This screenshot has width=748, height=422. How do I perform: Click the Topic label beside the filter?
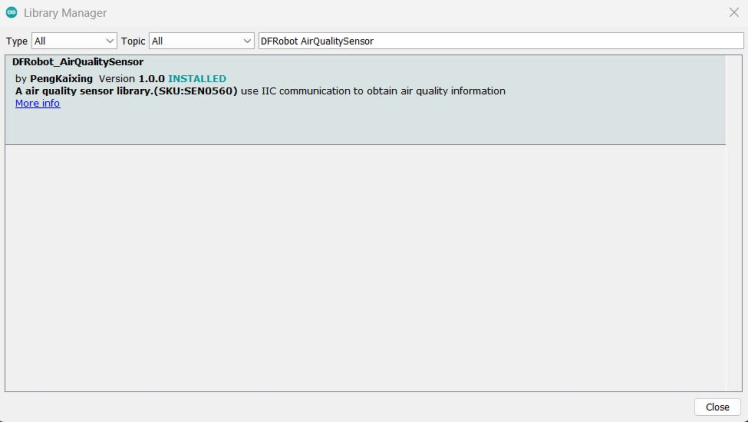(133, 41)
